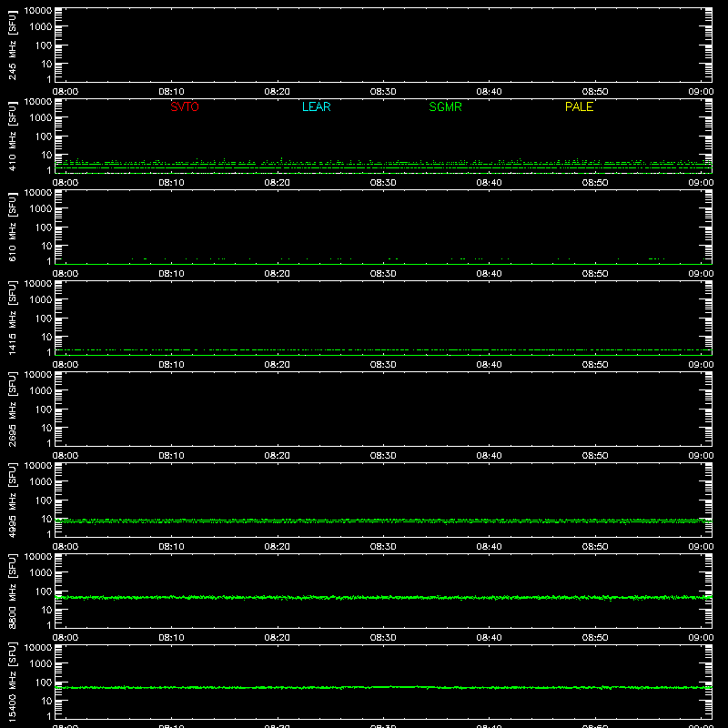
Task: Click the yellow PALE station label
Action: pyautogui.click(x=579, y=106)
